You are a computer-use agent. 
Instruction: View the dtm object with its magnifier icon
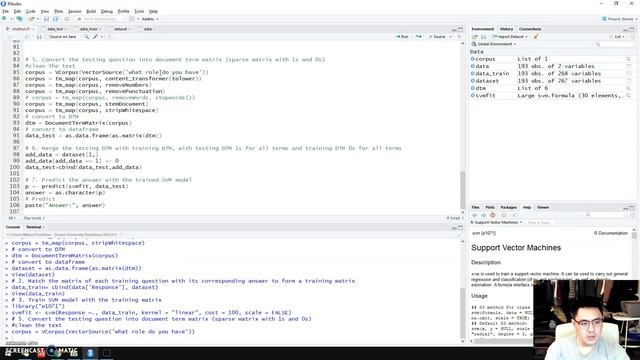(629, 88)
